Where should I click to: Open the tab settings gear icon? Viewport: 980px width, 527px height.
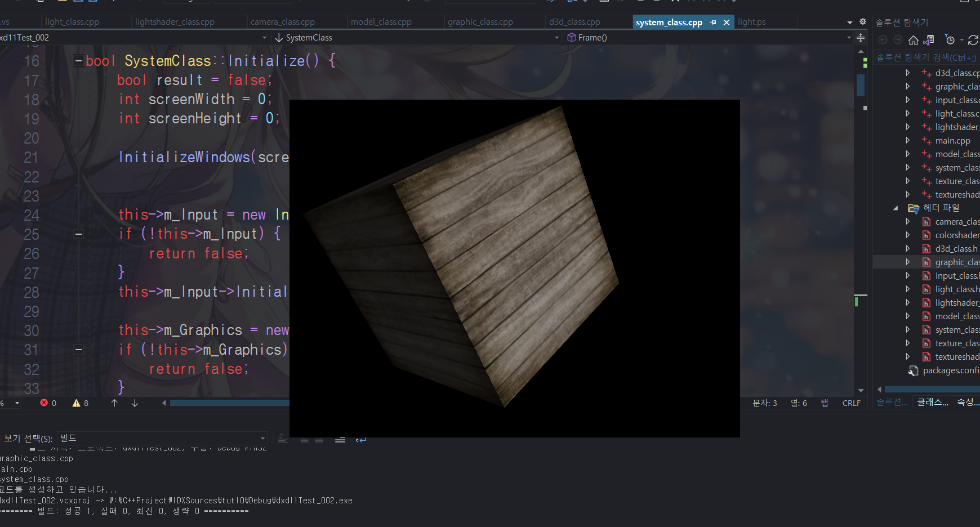(x=863, y=22)
